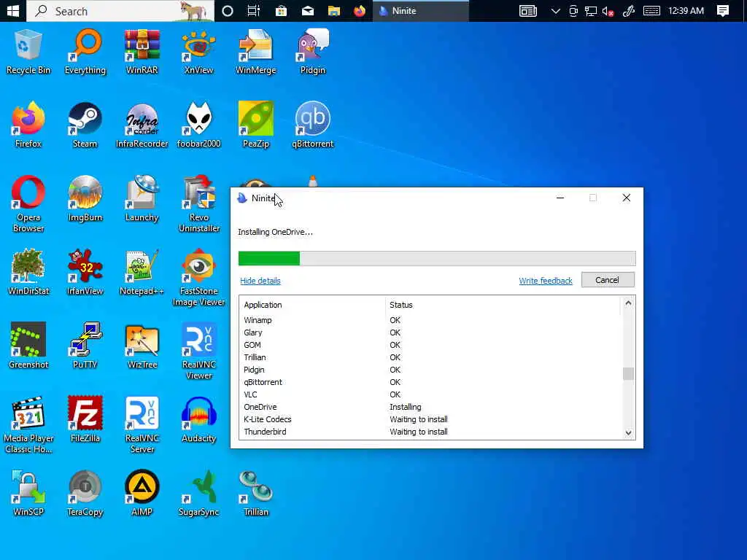Image resolution: width=747 pixels, height=560 pixels.
Task: Open the Windows Start menu
Action: 13,10
